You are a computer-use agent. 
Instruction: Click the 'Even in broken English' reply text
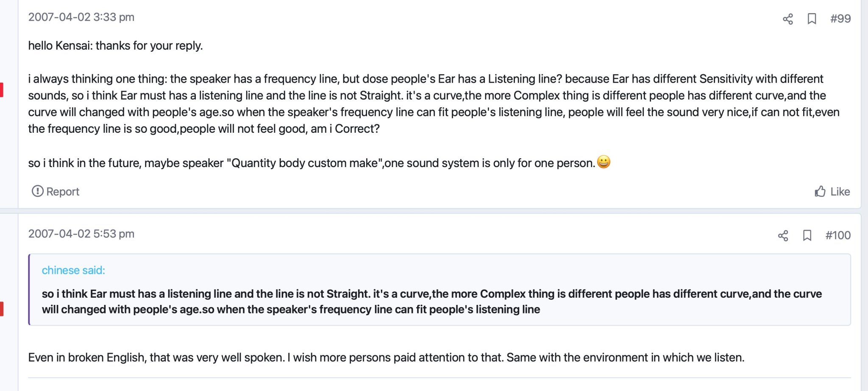pos(386,357)
